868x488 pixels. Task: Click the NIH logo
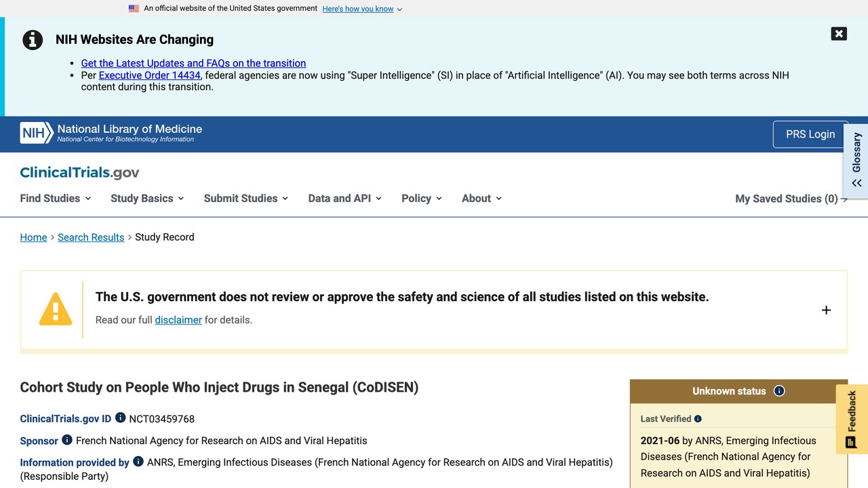click(x=37, y=134)
